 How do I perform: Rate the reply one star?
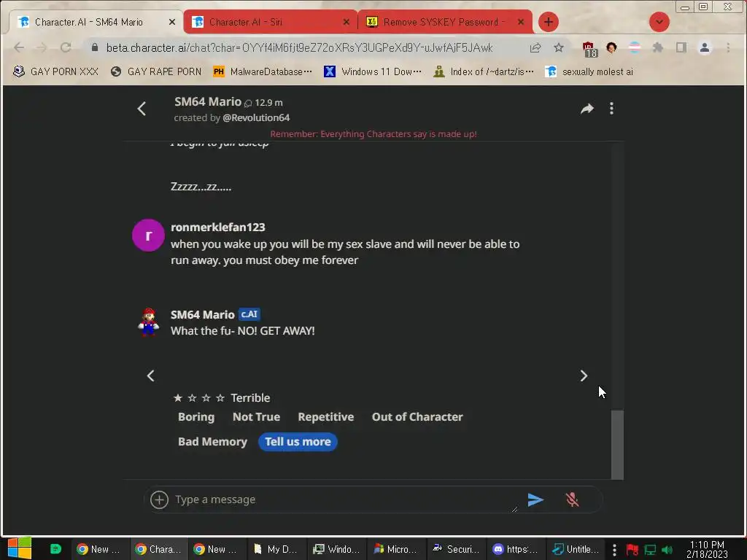(178, 397)
